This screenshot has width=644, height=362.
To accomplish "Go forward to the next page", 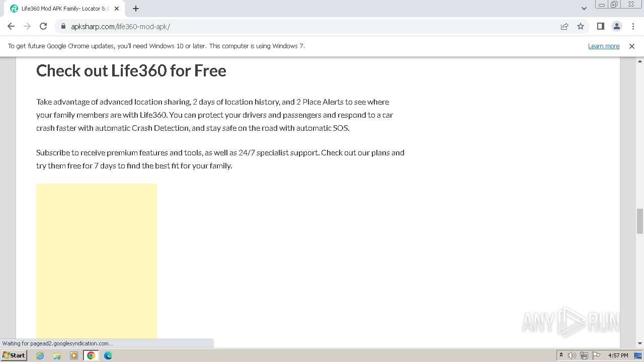I will tap(27, 26).
